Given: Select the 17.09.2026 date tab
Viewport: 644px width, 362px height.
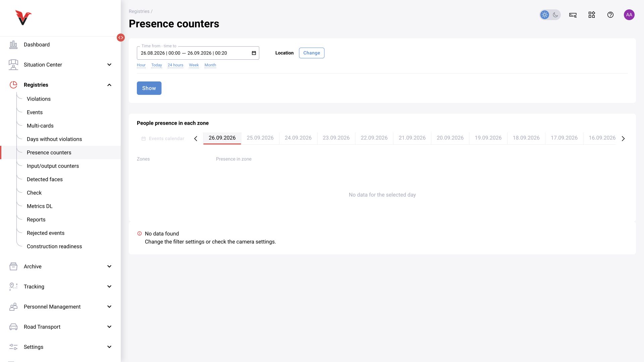Looking at the screenshot, I should (564, 138).
